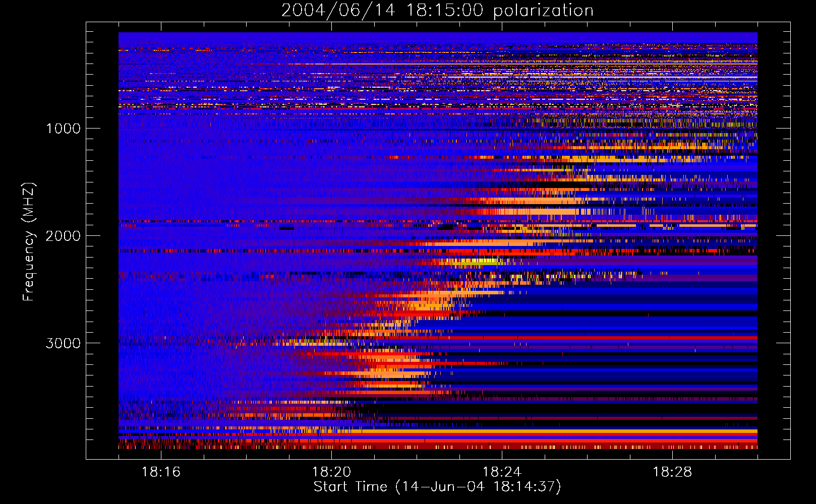Click the 1000 frequency tick label
The image size is (816, 504).
(x=63, y=129)
